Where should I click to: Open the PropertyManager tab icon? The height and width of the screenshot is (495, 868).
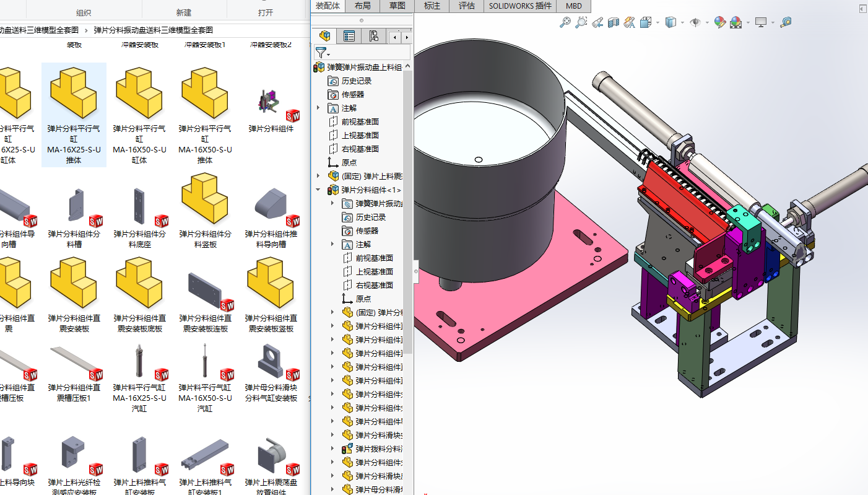[x=349, y=37]
